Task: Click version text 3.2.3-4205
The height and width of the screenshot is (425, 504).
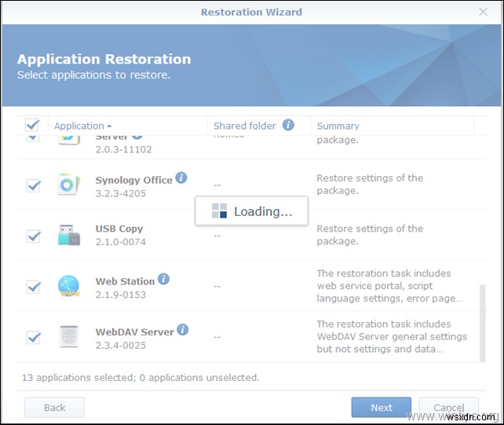Action: tap(121, 193)
